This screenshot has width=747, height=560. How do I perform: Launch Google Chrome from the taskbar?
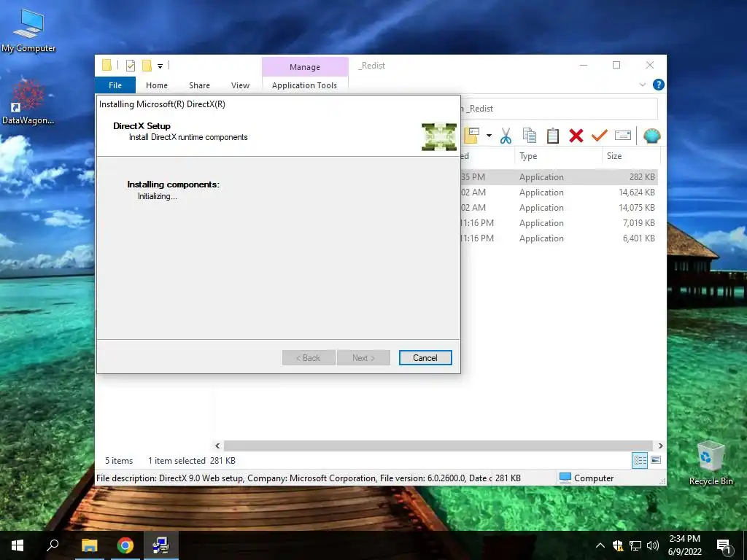[x=125, y=545]
